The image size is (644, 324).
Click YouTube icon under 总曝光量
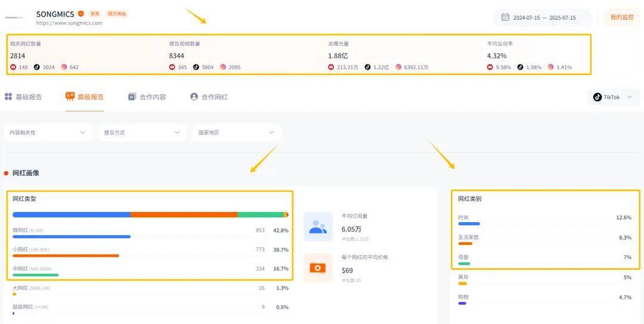[331, 67]
